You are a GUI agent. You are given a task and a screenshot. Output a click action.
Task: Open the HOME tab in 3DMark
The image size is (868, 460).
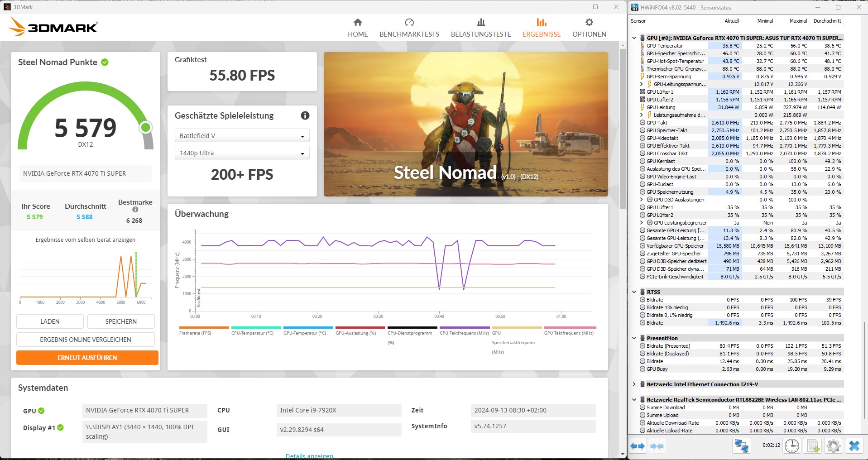[x=358, y=28]
